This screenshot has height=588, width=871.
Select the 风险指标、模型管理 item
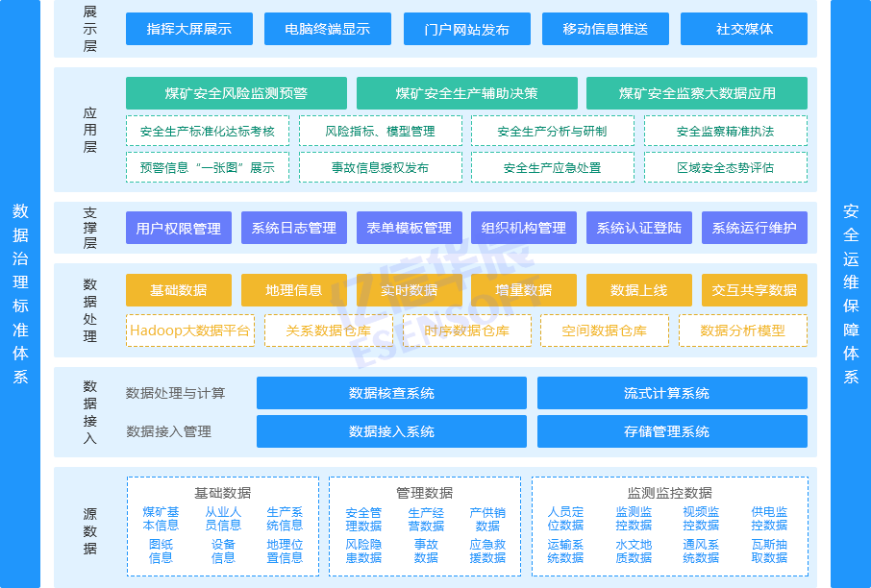[x=379, y=131]
